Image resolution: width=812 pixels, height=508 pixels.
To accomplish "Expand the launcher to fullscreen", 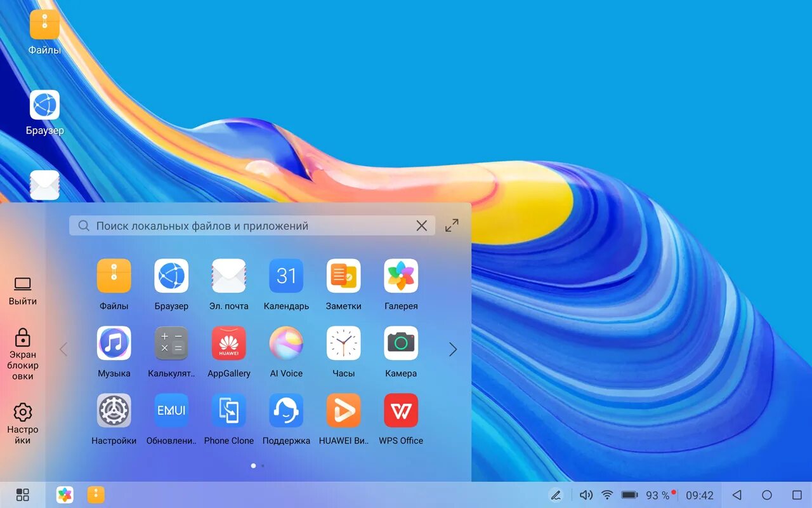I will 451,225.
